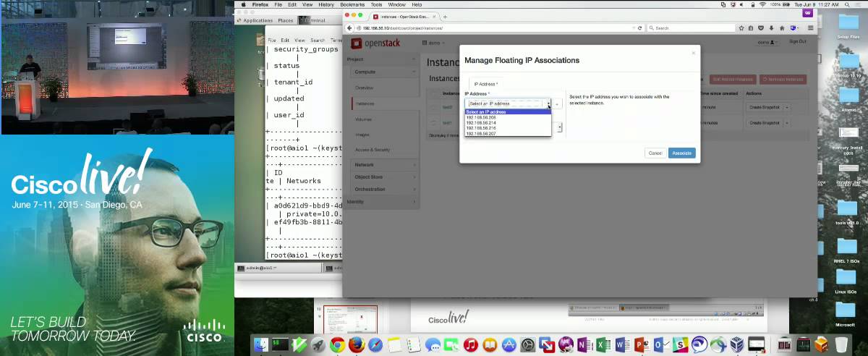The height and width of the screenshot is (356, 868).
Task: Open Access & Security sidebar link
Action: pyautogui.click(x=373, y=150)
